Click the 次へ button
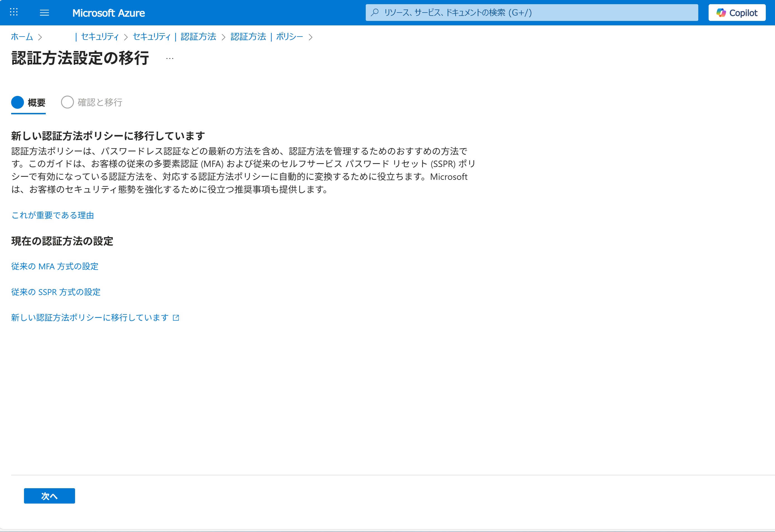 pos(49,496)
